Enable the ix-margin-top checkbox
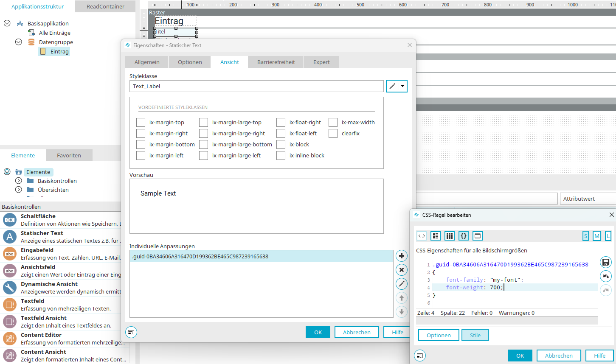The height and width of the screenshot is (364, 616). pyautogui.click(x=141, y=123)
